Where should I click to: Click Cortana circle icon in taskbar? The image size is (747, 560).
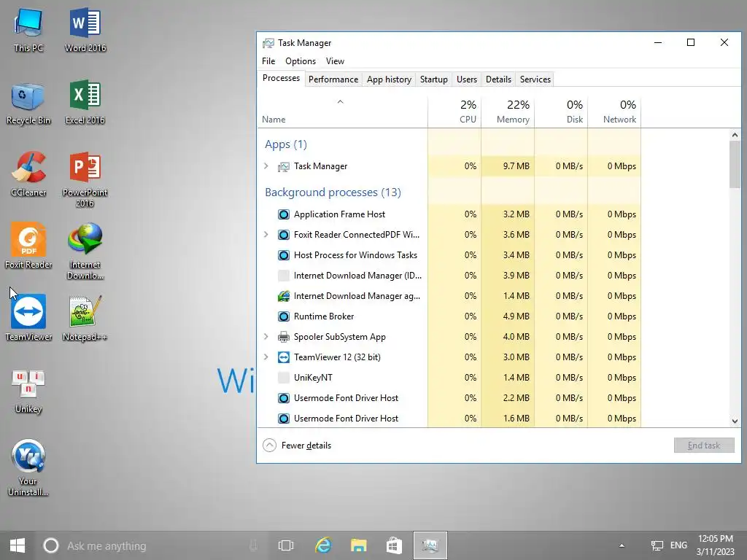[x=51, y=545]
